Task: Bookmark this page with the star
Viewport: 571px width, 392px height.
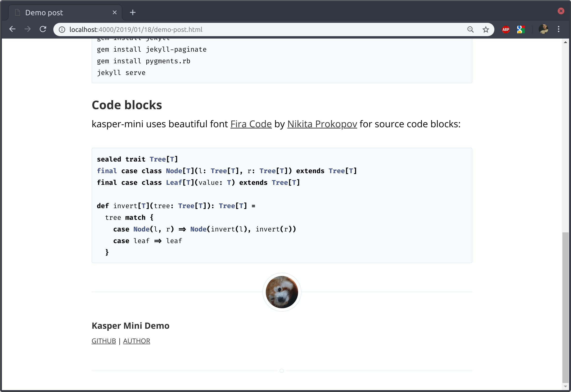Action: click(x=486, y=30)
